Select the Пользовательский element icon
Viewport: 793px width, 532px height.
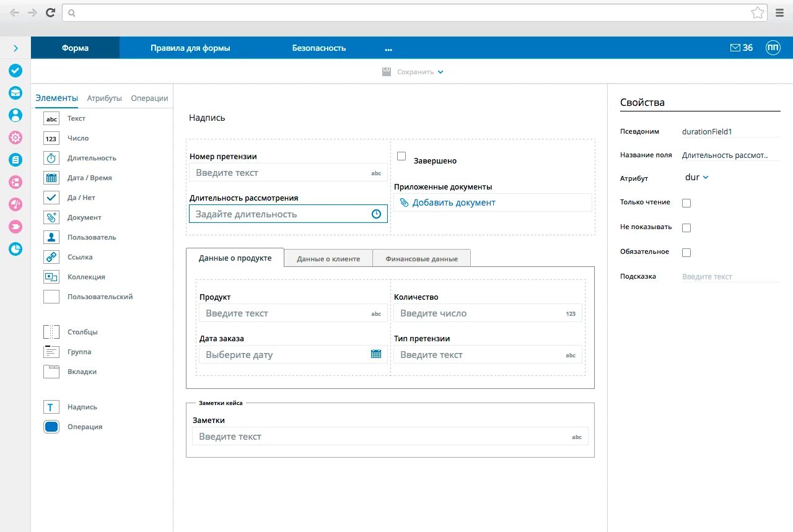(x=51, y=297)
